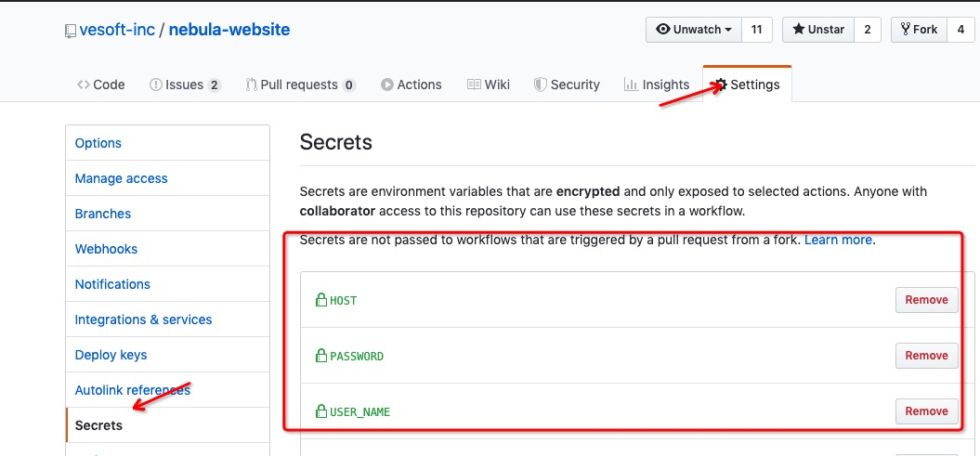Switch to the Actions tab
This screenshot has width=980, height=456.
412,85
